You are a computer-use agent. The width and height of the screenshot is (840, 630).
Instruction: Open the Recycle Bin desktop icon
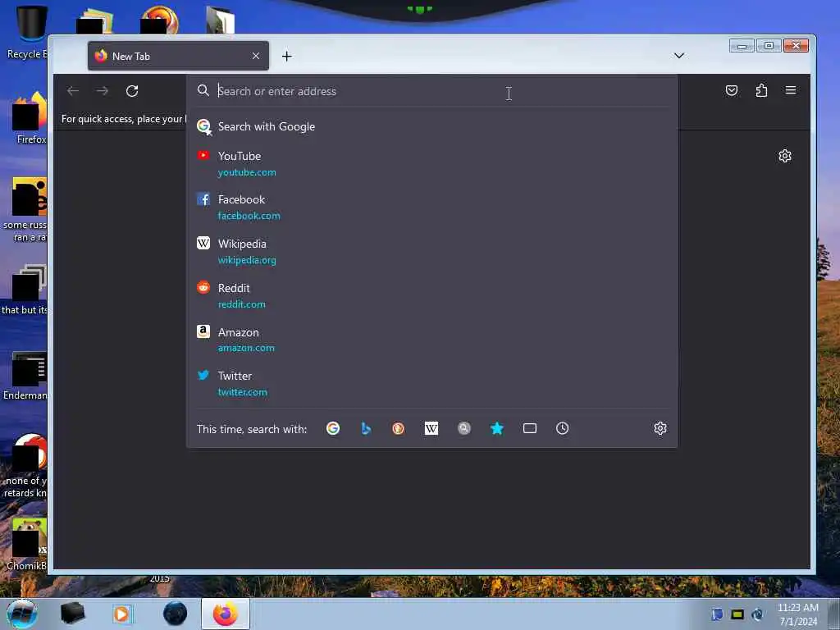point(28,32)
